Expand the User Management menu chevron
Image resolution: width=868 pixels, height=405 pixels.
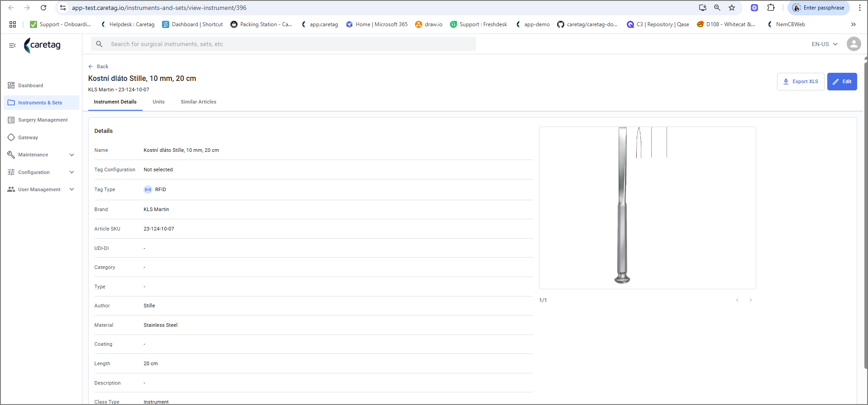72,189
